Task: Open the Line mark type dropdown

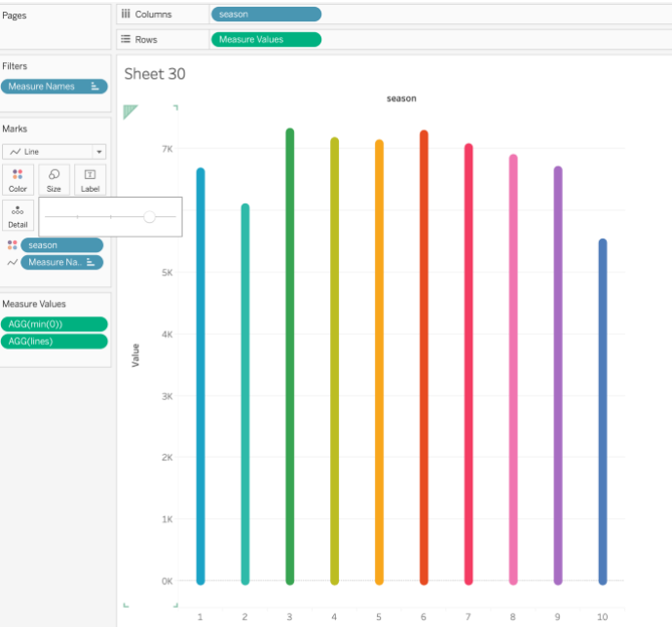Action: tap(54, 152)
